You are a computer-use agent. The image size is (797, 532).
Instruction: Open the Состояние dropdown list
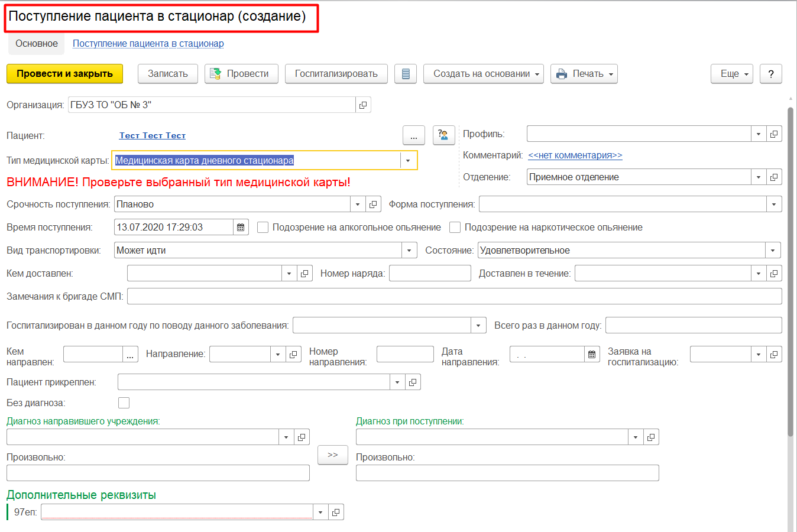pyautogui.click(x=773, y=251)
